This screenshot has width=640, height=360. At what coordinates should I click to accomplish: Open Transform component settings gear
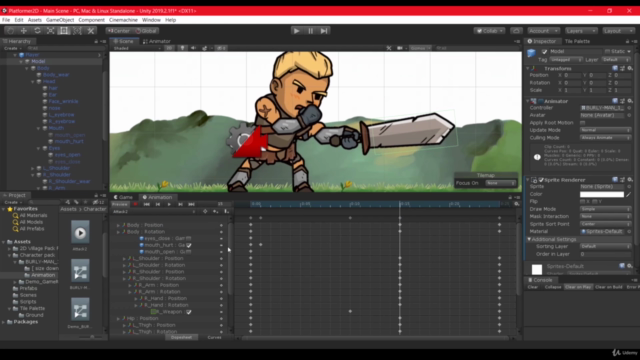(x=630, y=69)
